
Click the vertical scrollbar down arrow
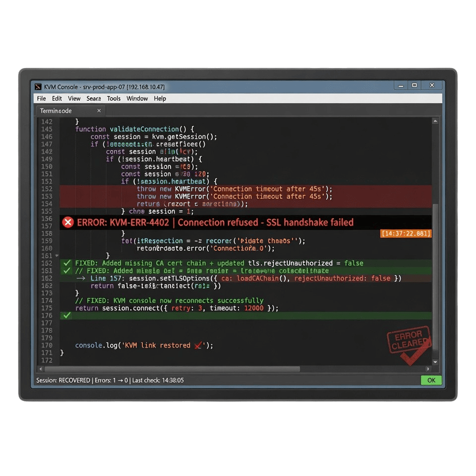click(x=435, y=362)
